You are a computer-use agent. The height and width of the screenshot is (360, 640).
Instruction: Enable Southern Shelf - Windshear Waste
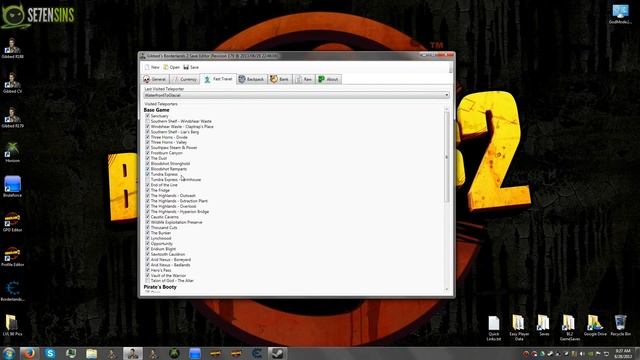click(x=148, y=121)
